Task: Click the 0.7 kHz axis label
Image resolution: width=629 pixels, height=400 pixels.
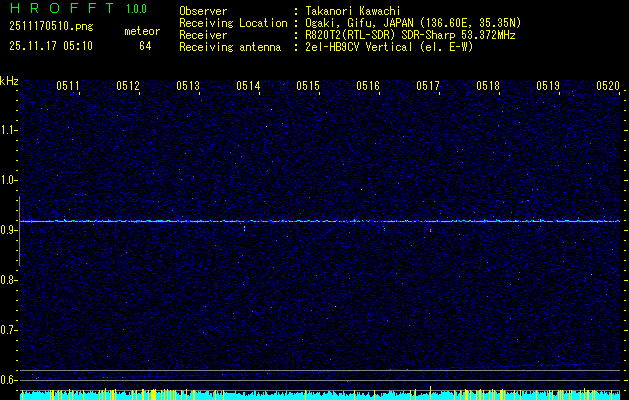Action: point(8,330)
